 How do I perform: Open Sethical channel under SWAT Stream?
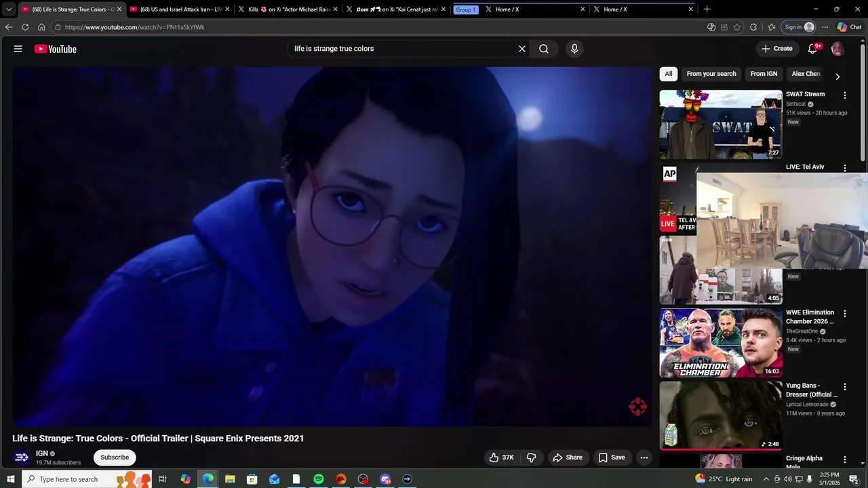tap(795, 104)
